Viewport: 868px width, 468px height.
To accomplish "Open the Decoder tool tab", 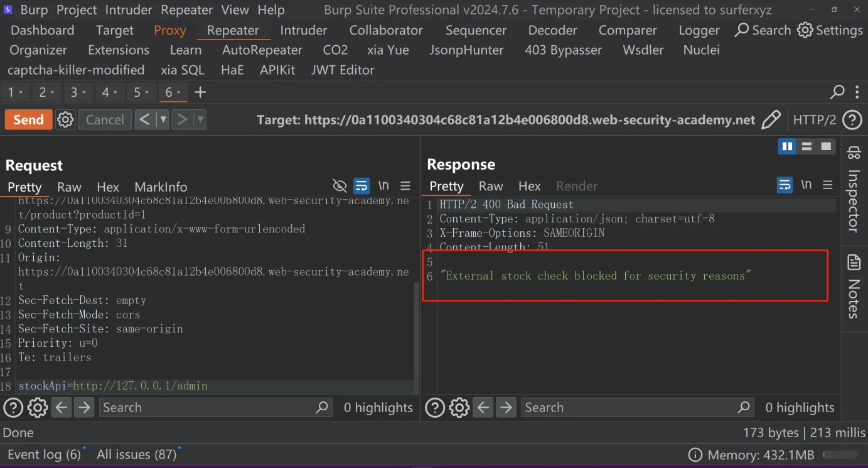I will tap(552, 30).
